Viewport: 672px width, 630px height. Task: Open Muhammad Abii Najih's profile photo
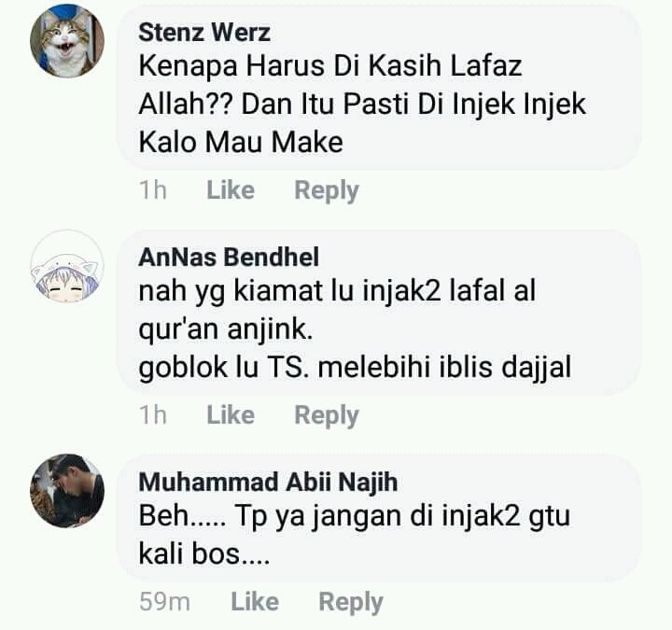click(x=67, y=491)
